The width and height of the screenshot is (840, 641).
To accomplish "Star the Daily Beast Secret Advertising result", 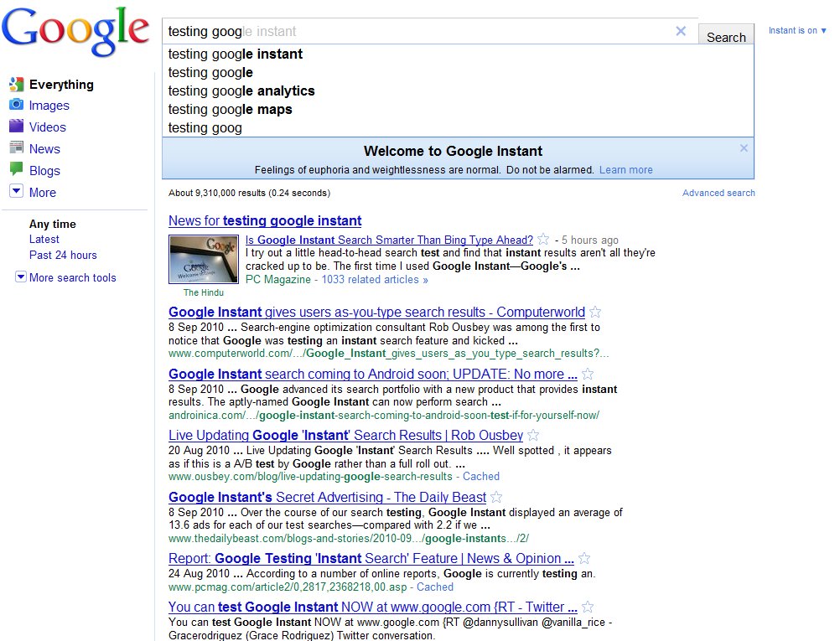I will pos(496,498).
